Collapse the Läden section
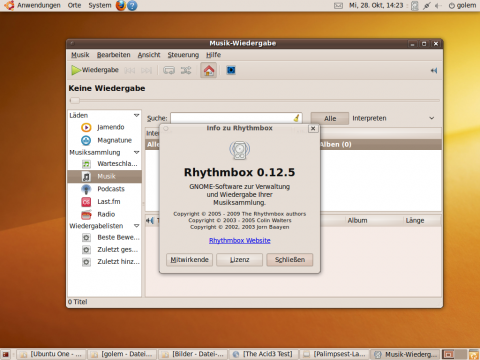 coord(136,115)
